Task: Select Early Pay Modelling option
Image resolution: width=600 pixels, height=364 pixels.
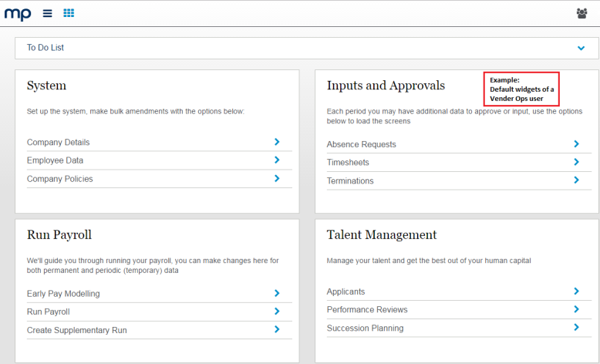Action: point(63,294)
